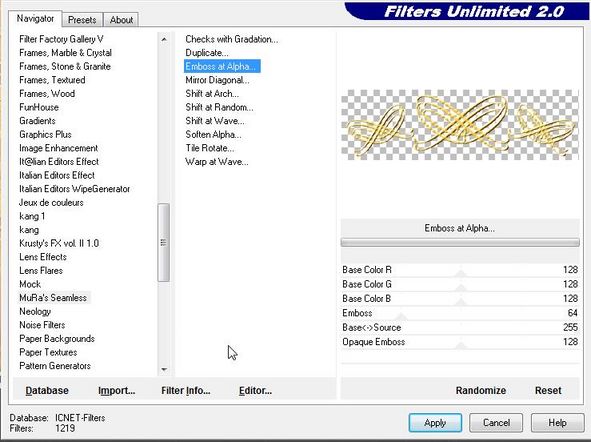Click the Cancel button
Screen dimensions: 591x442
[496, 423]
